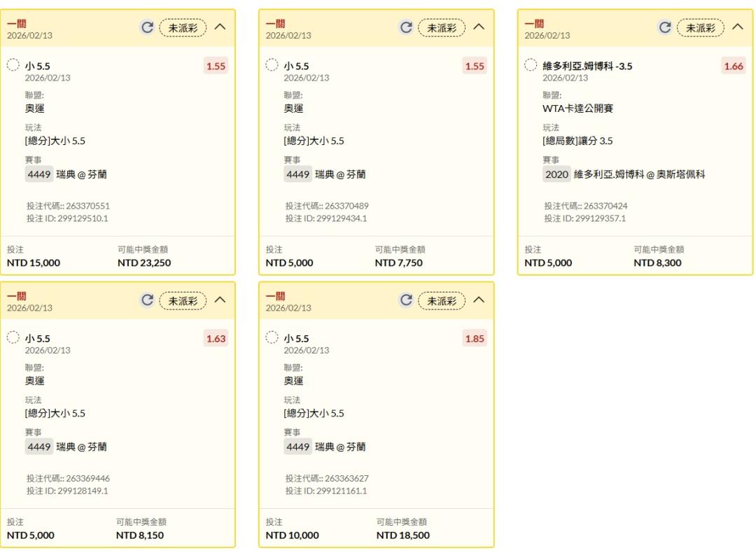Click the 1.85 odds badge
Viewport: 756px width, 553px height.
pos(475,339)
